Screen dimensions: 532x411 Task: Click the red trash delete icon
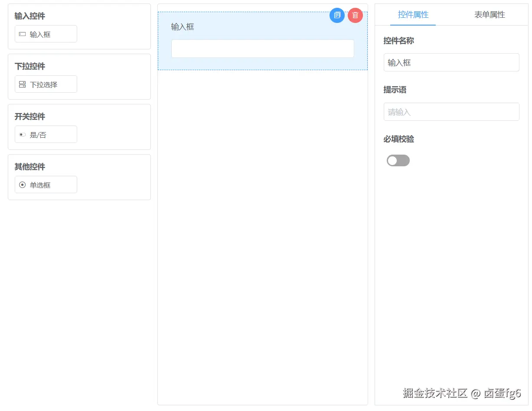coord(355,15)
